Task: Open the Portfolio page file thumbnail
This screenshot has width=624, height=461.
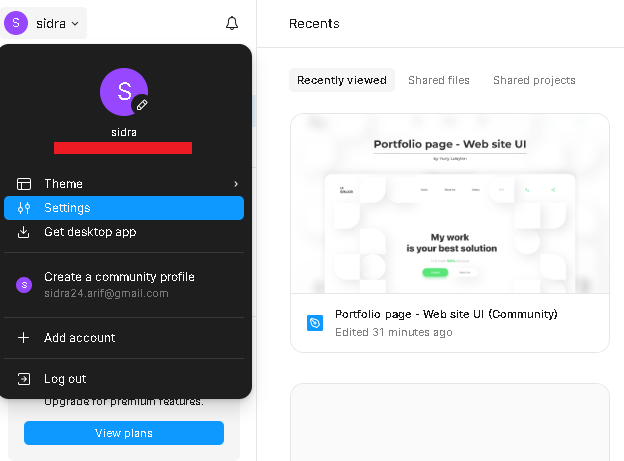Action: pyautogui.click(x=449, y=204)
